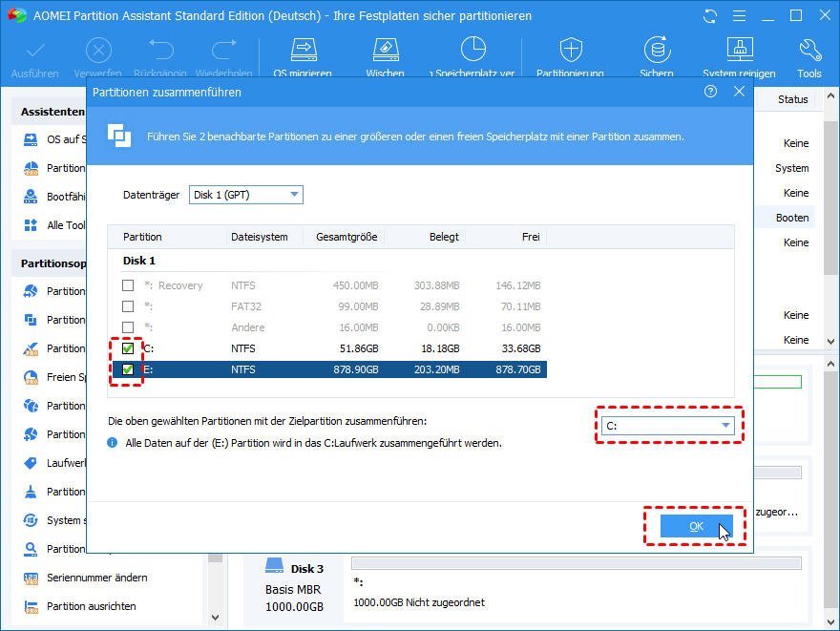
Task: Click the Gesamtgröße column header
Action: pyautogui.click(x=346, y=237)
